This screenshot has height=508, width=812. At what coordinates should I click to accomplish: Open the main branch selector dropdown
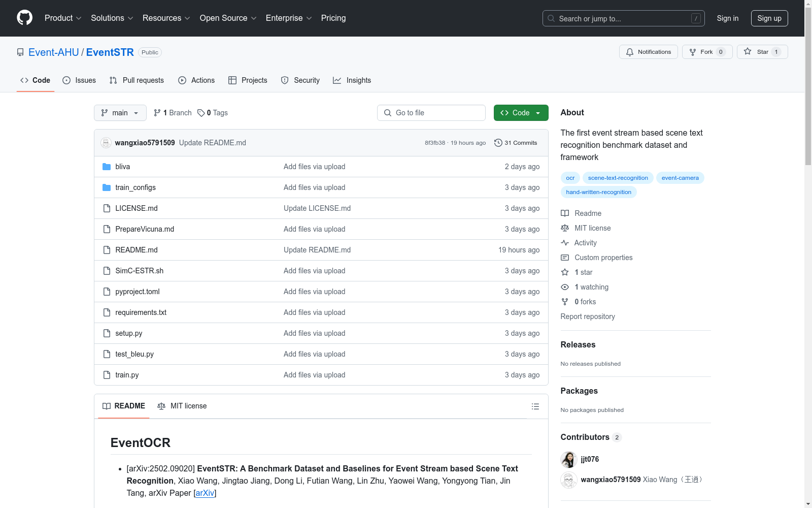coord(120,113)
